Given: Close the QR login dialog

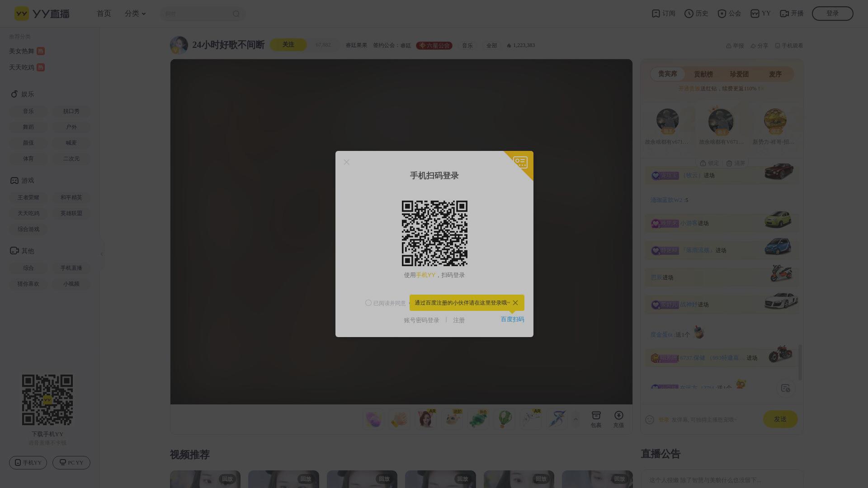Looking at the screenshot, I should click(346, 162).
